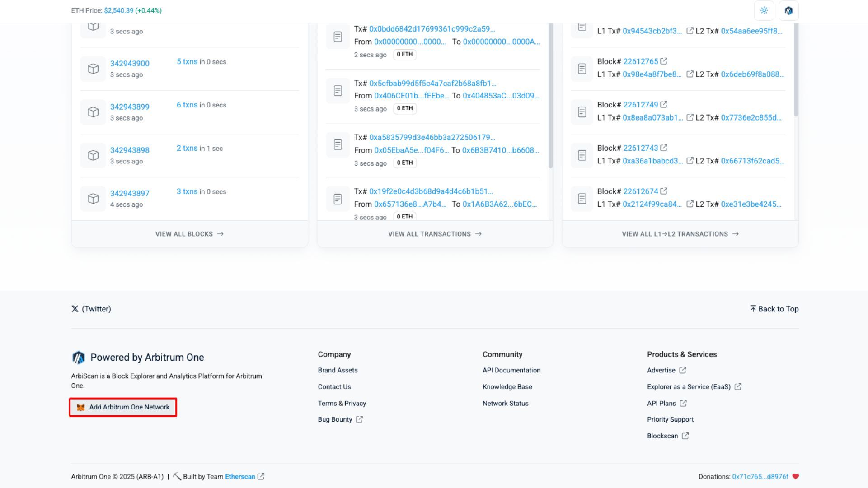Open transaction 0x0bdd6842d17699361c999c2a59...
The height and width of the screenshot is (488, 868).
point(432,29)
